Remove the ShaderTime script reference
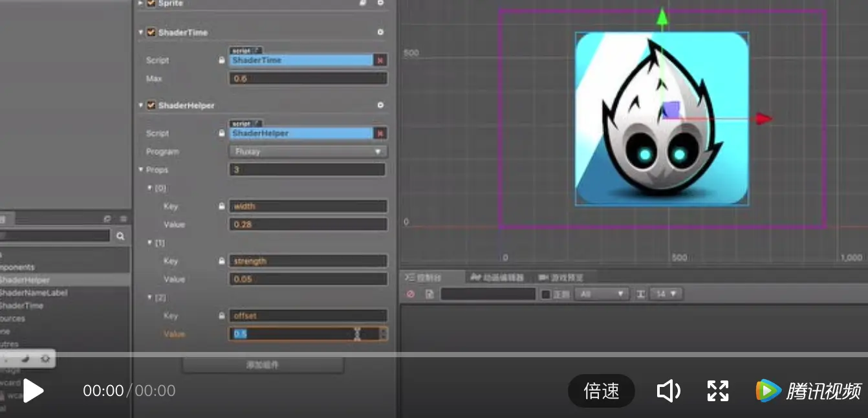The width and height of the screenshot is (868, 418). pos(380,60)
